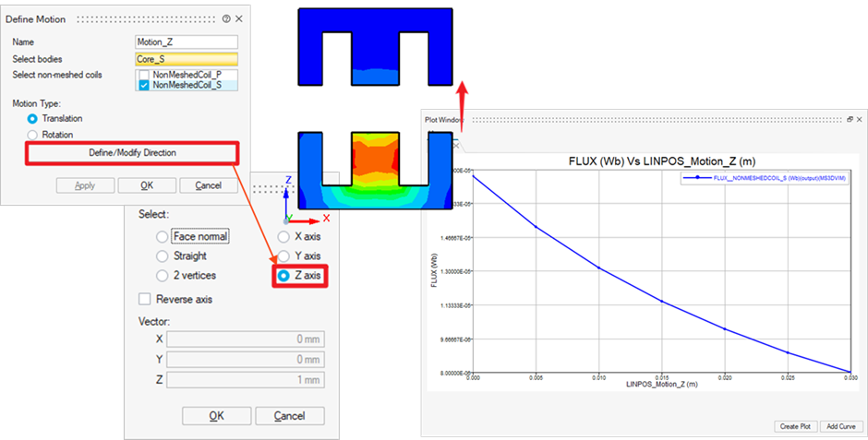The width and height of the screenshot is (868, 440).
Task: Close the Define Motion dialog
Action: point(239,18)
